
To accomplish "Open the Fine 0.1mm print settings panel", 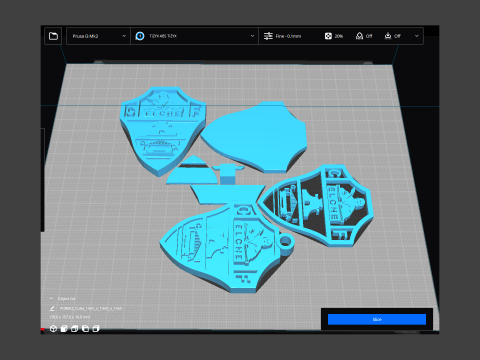I will tap(341, 36).
